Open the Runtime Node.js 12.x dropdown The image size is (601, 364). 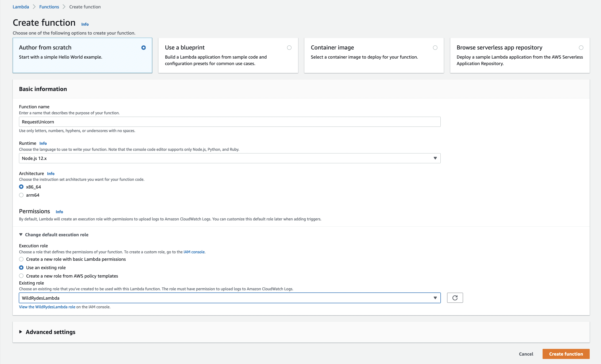click(x=230, y=158)
